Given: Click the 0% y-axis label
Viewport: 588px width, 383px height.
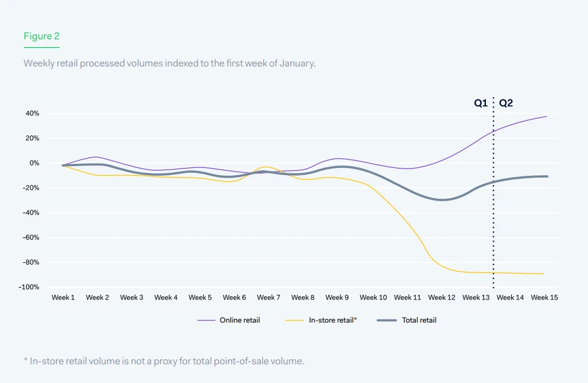Looking at the screenshot, I should 34,163.
